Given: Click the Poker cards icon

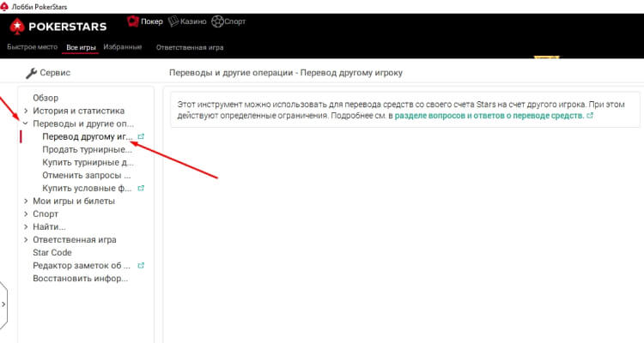Looking at the screenshot, I should [x=132, y=21].
